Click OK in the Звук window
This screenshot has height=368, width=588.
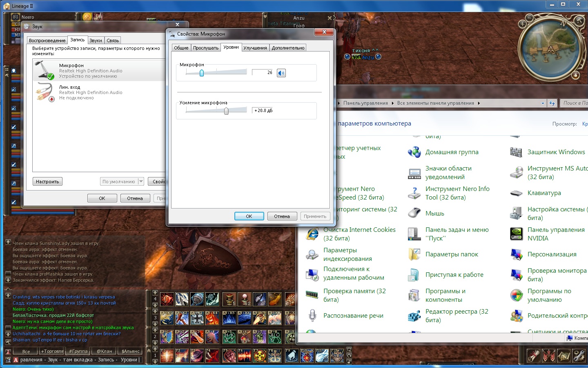(x=102, y=198)
